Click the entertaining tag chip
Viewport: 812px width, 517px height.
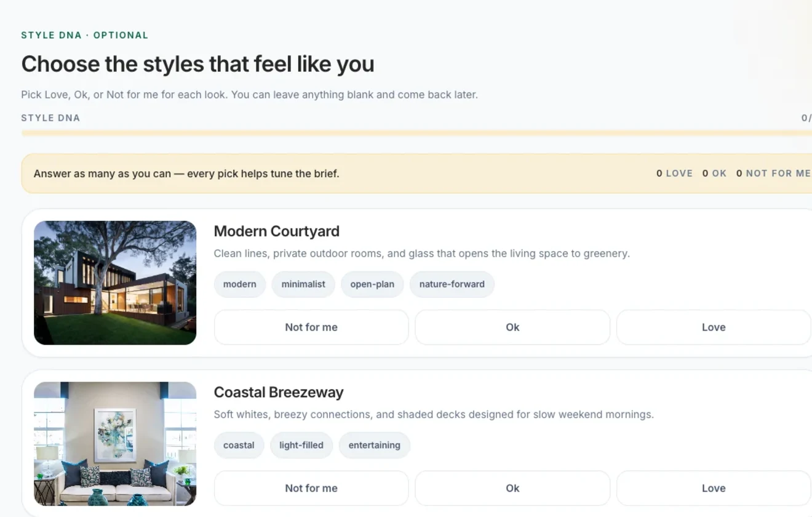(x=375, y=446)
